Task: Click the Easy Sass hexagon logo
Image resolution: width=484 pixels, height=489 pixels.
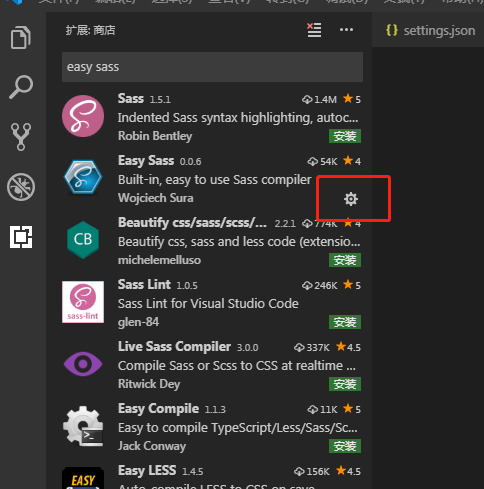Action: [83, 177]
